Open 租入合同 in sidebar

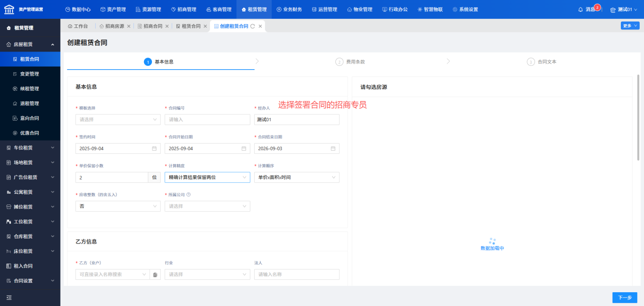click(30, 266)
